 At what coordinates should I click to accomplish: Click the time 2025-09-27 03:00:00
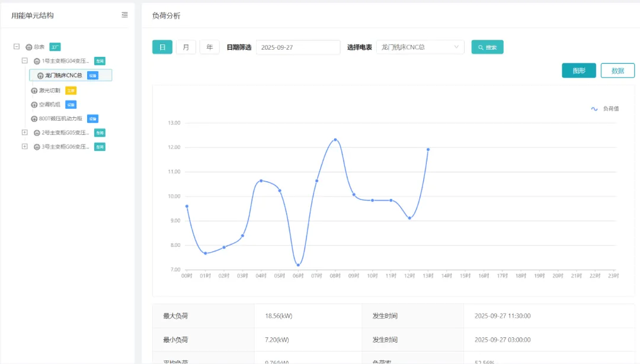point(503,340)
